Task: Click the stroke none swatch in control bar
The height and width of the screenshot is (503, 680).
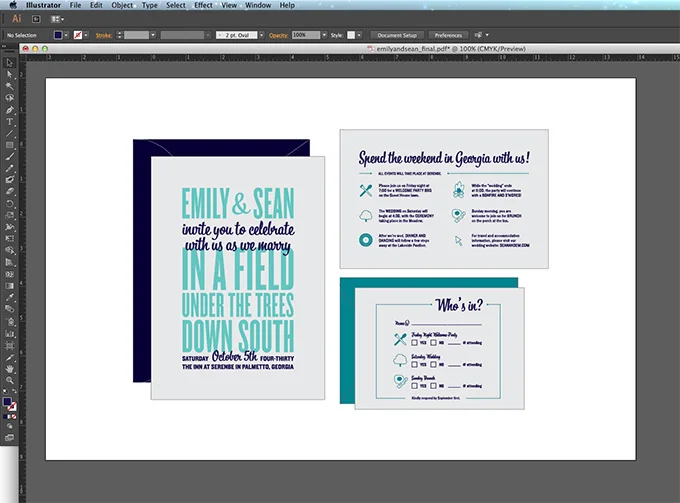Action: tap(78, 35)
